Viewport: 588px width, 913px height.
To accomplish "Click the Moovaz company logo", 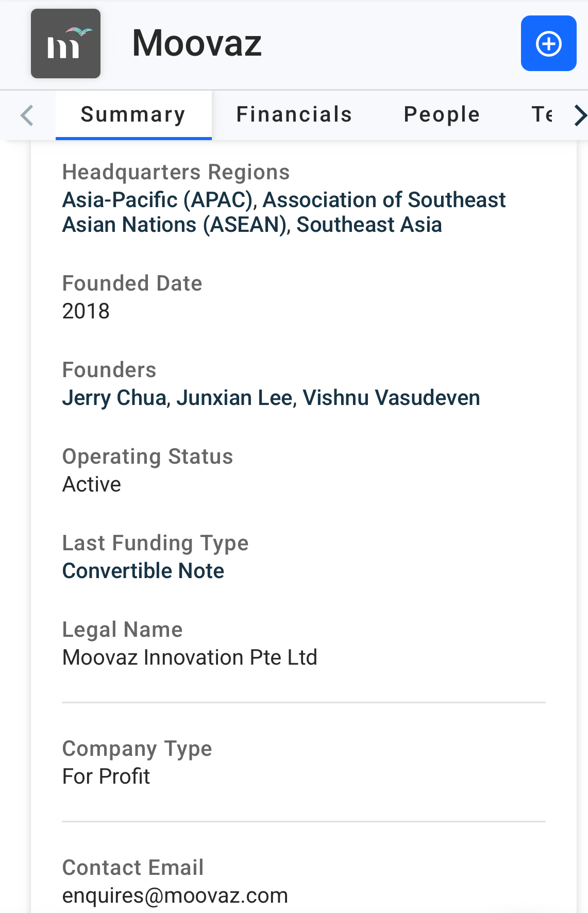I will click(x=65, y=44).
